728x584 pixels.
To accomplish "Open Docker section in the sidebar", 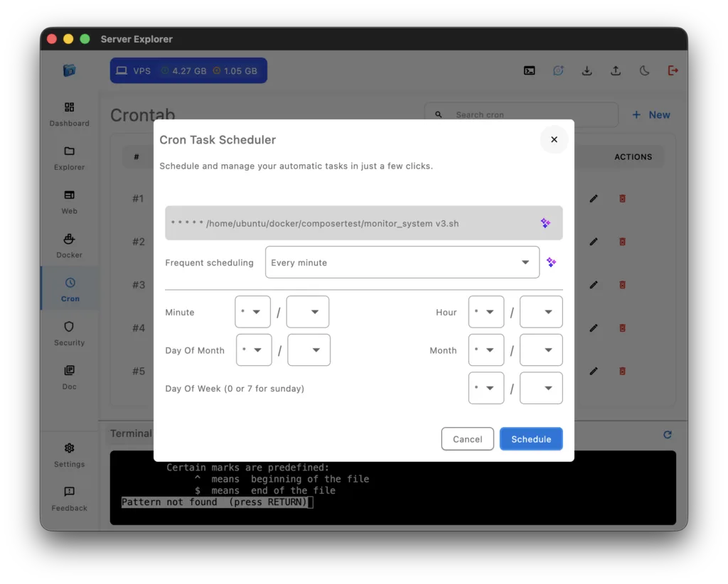I will click(x=69, y=246).
